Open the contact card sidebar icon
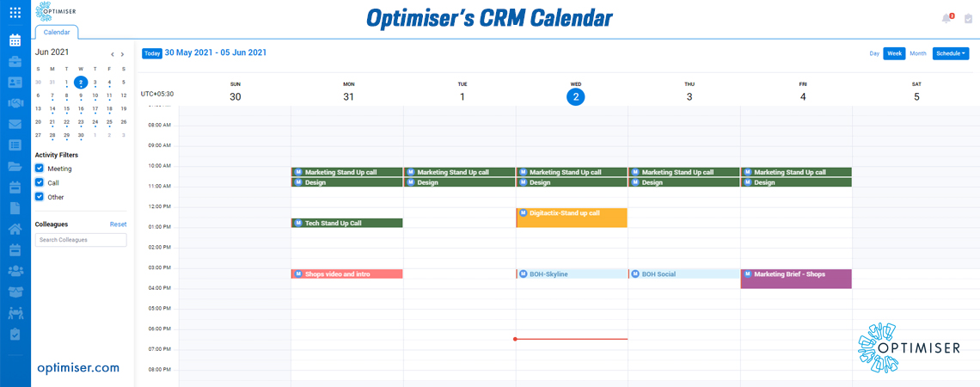 [x=15, y=83]
